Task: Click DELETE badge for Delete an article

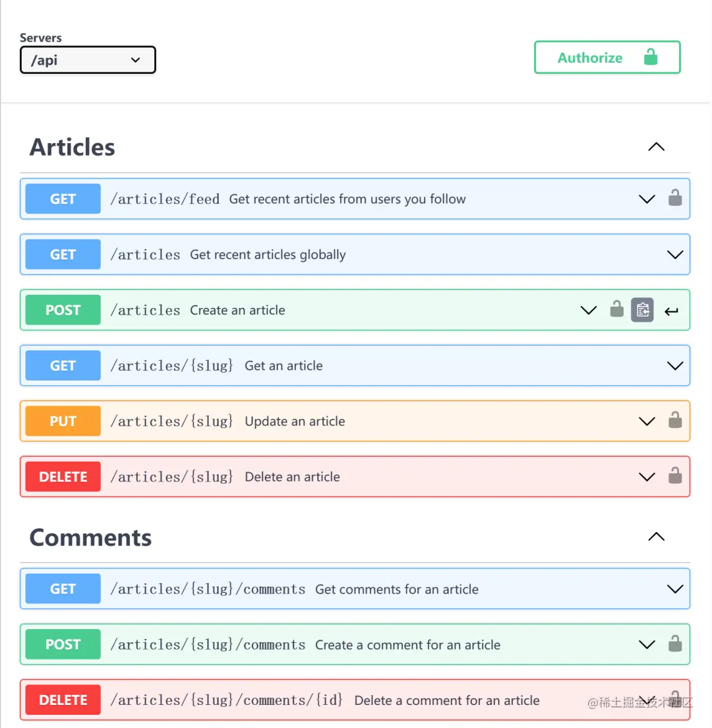Action: coord(63,477)
